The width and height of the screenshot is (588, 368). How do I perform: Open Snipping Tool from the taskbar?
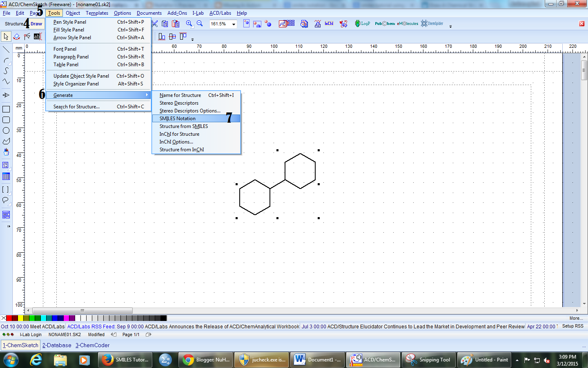click(428, 360)
